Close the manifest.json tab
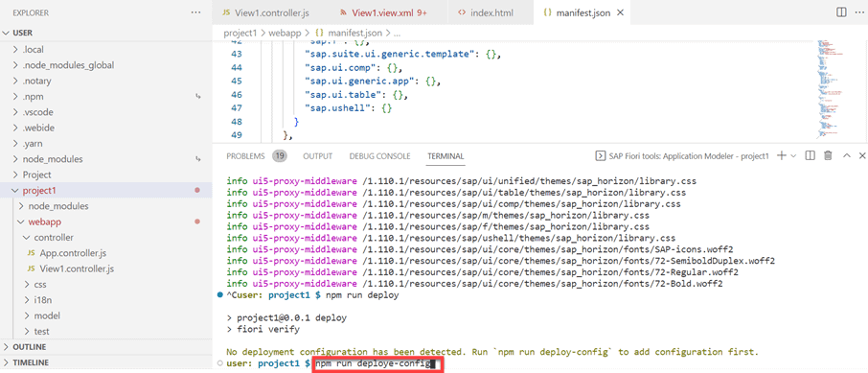The width and height of the screenshot is (868, 373). [x=620, y=12]
